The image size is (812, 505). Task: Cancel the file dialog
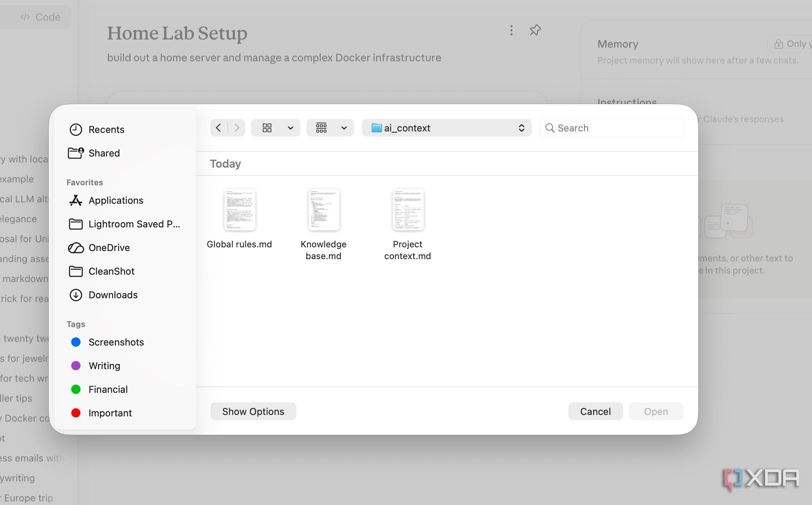(595, 411)
